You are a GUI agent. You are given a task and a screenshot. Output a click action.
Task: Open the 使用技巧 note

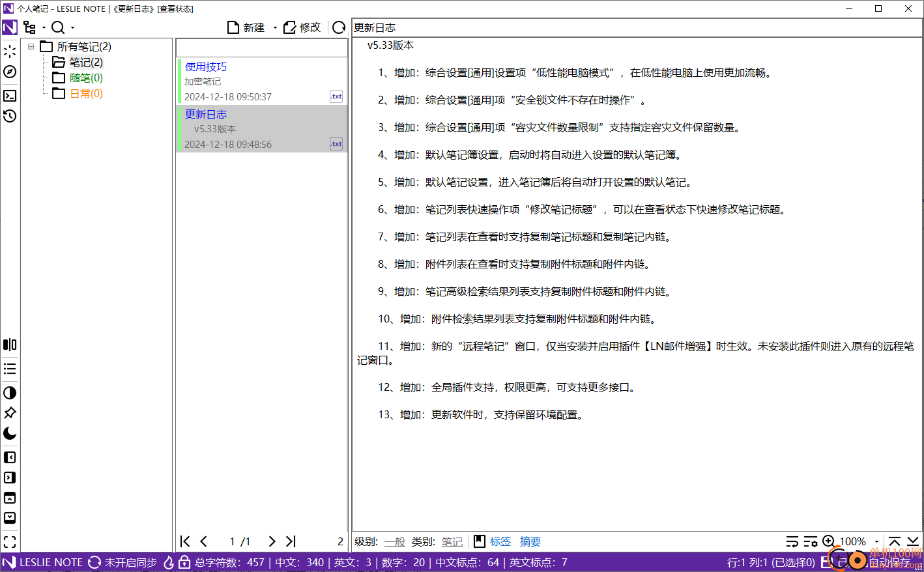pos(206,66)
